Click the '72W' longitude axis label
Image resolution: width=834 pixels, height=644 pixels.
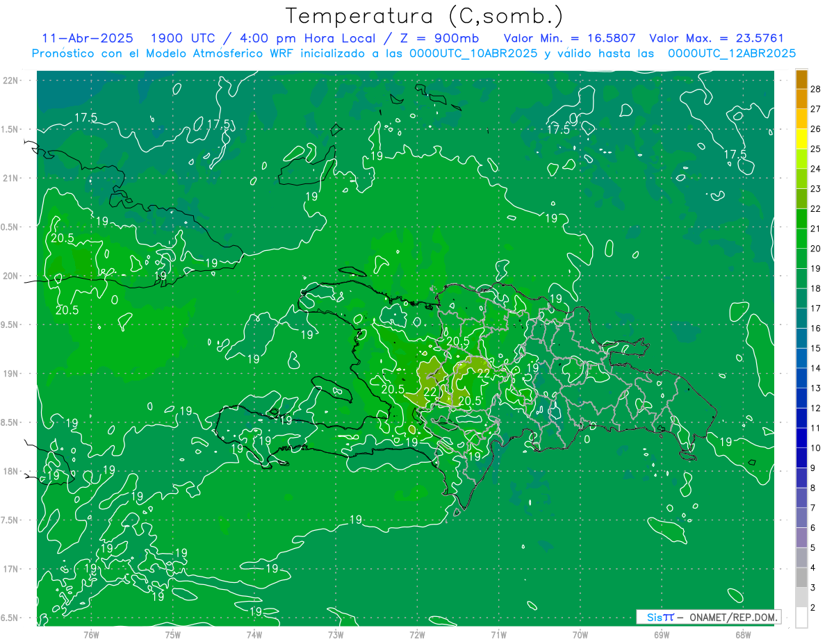tap(417, 634)
